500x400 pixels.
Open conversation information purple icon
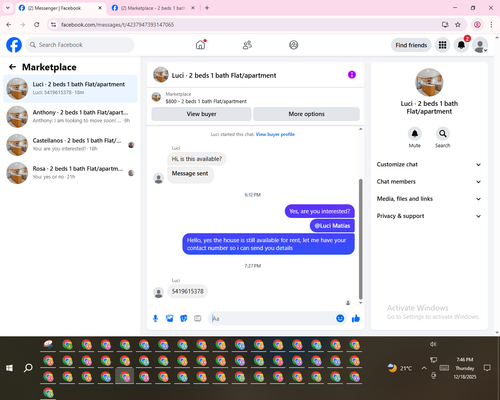point(352,75)
